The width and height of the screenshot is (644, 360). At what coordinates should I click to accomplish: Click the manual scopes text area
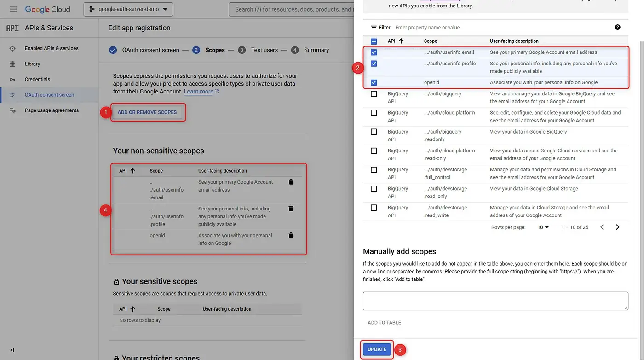(495, 301)
